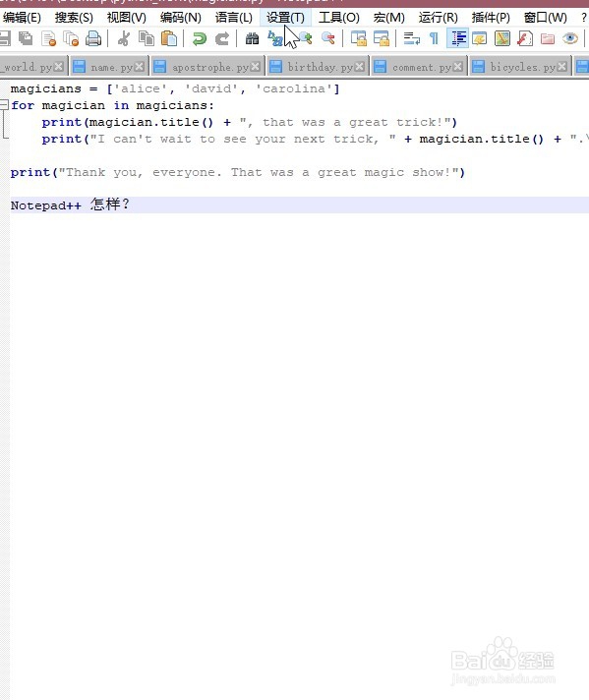This screenshot has width=589, height=700.
Task: Click the Zoom Out magnifier icon
Action: click(x=327, y=38)
